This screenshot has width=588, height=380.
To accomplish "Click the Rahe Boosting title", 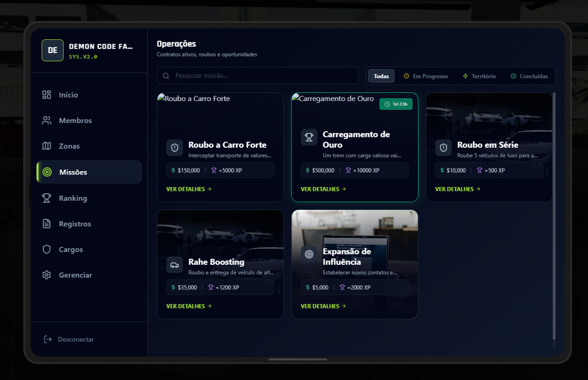I will pyautogui.click(x=216, y=262).
